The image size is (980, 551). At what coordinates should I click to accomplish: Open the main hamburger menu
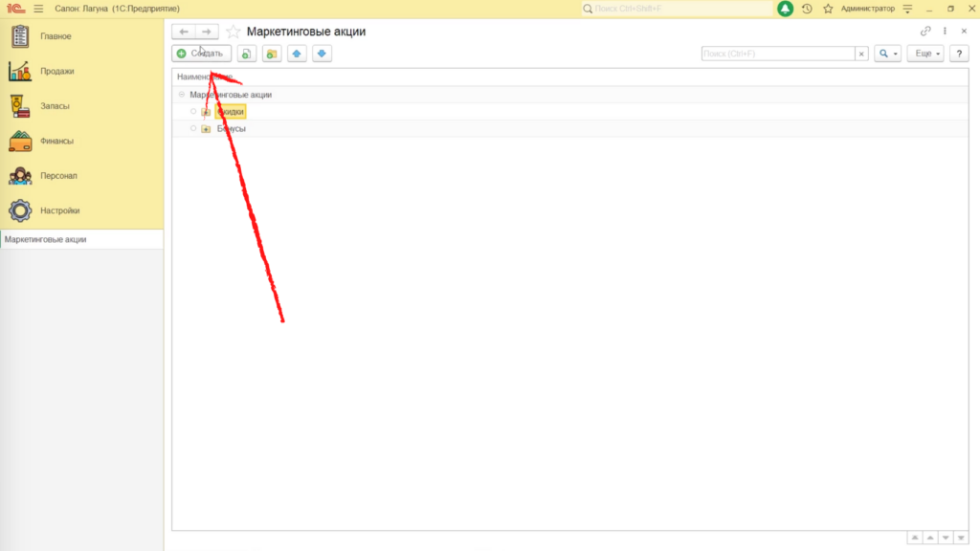pos(38,9)
